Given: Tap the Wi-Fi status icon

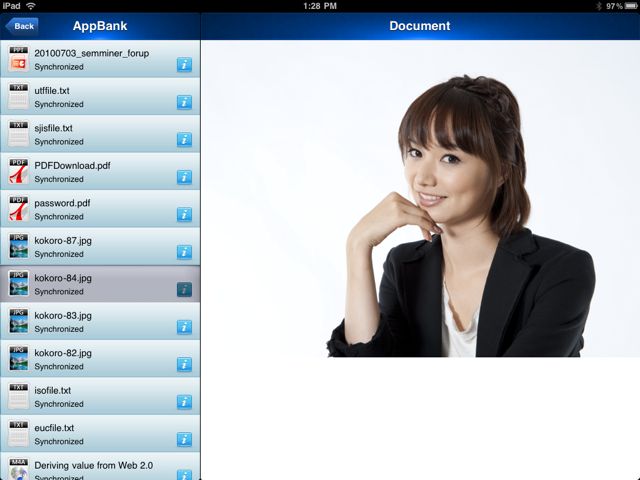Looking at the screenshot, I should pos(31,6).
